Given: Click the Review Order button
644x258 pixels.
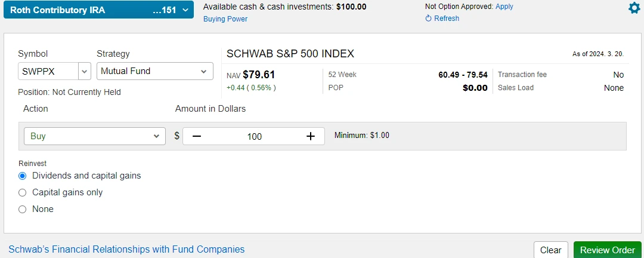Looking at the screenshot, I should (x=607, y=250).
